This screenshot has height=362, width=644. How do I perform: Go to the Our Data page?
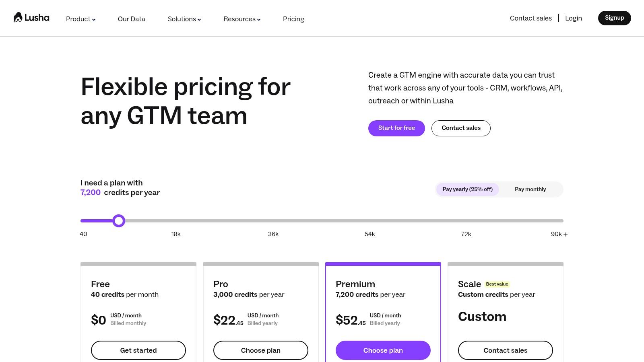click(x=131, y=19)
